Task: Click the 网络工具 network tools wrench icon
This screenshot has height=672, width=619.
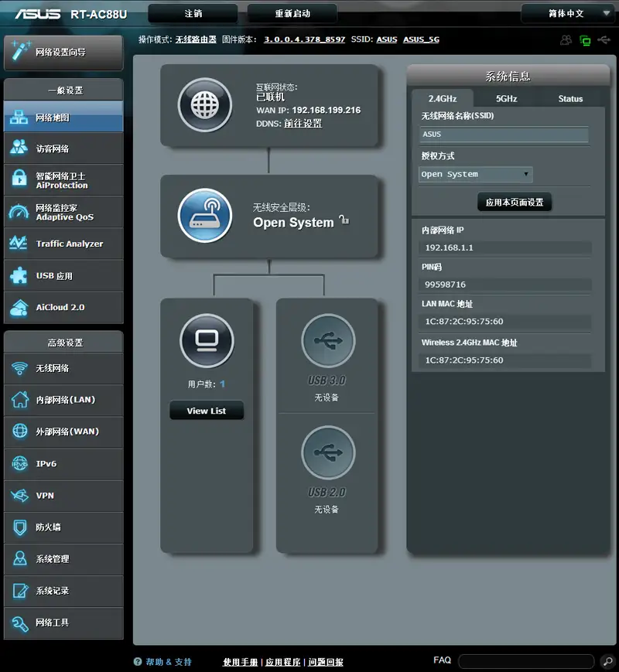Action: 20,623
